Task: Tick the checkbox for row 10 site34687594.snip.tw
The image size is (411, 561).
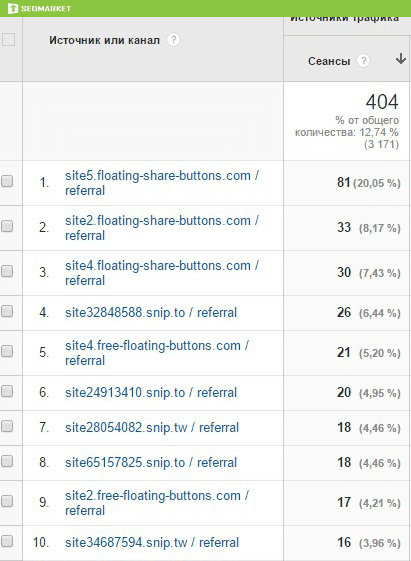Action: [x=7, y=541]
